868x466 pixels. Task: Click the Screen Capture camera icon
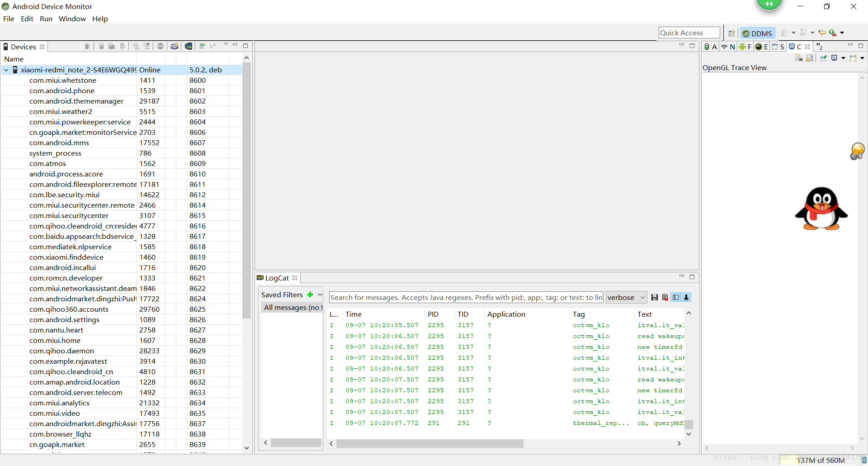[175, 46]
